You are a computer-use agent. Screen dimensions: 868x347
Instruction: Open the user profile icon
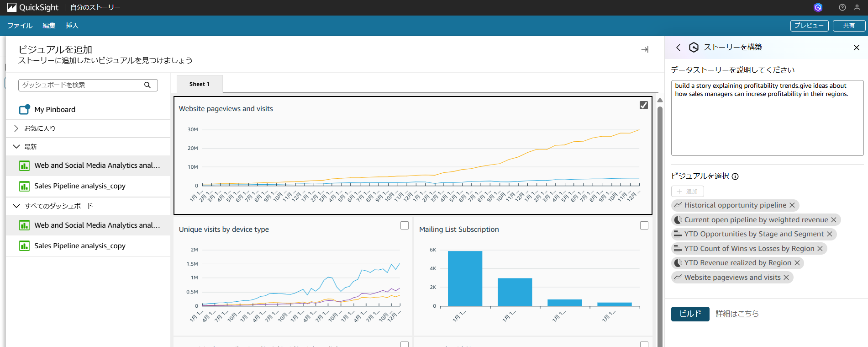(x=857, y=7)
